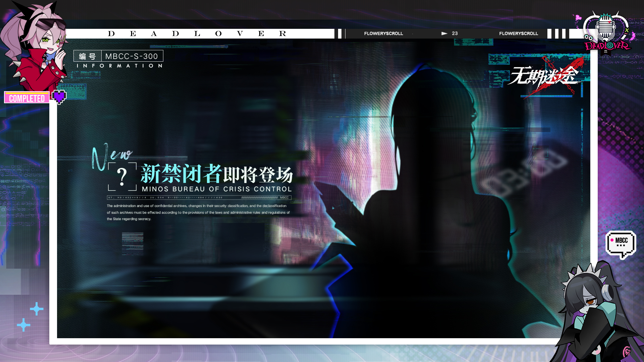Click the purple pixel heart icon
The height and width of the screenshot is (362, 644).
point(59,97)
